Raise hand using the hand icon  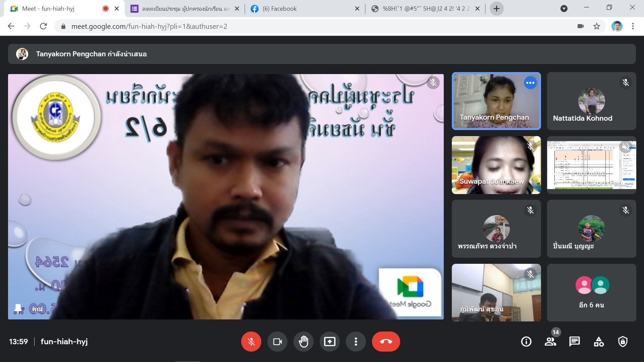pos(303,342)
